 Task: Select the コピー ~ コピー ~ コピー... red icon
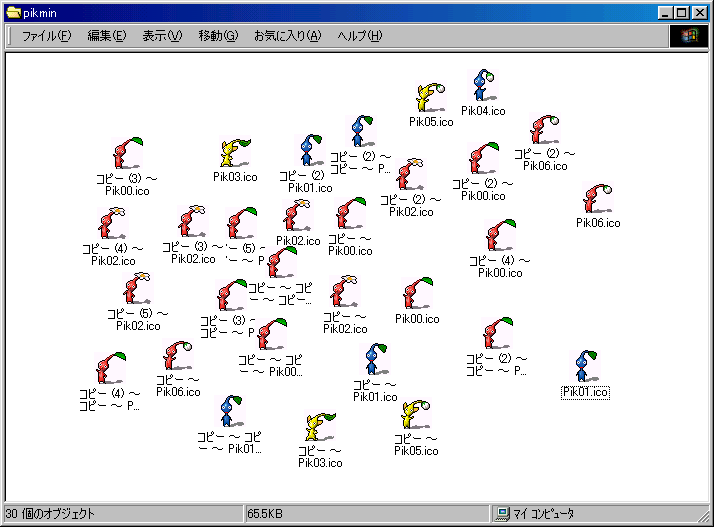pyautogui.click(x=281, y=262)
